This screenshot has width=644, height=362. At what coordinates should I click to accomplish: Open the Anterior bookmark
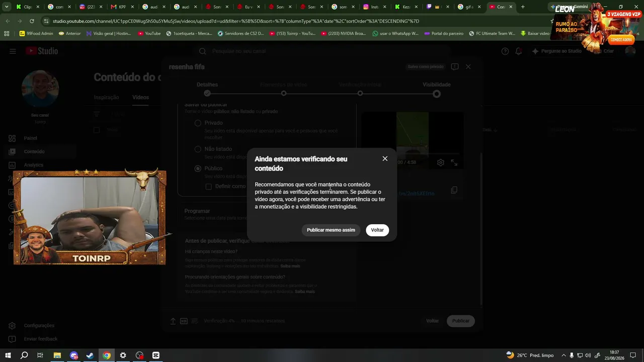pyautogui.click(x=69, y=33)
